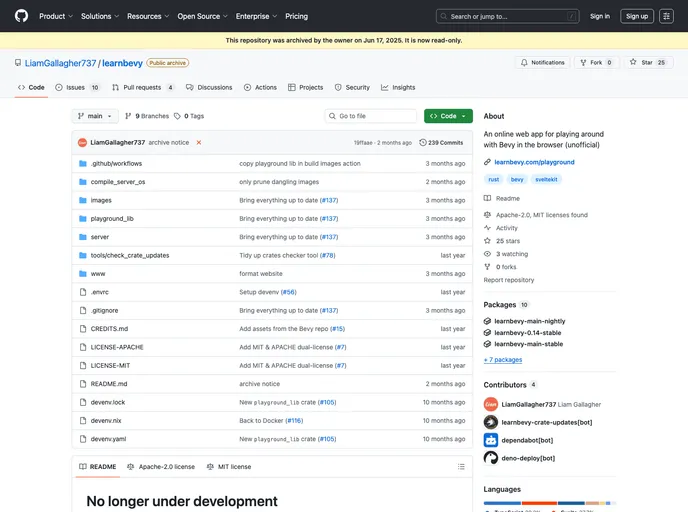Open the compile_server_os folder
Image resolution: width=688 pixels, height=512 pixels.
(118, 182)
